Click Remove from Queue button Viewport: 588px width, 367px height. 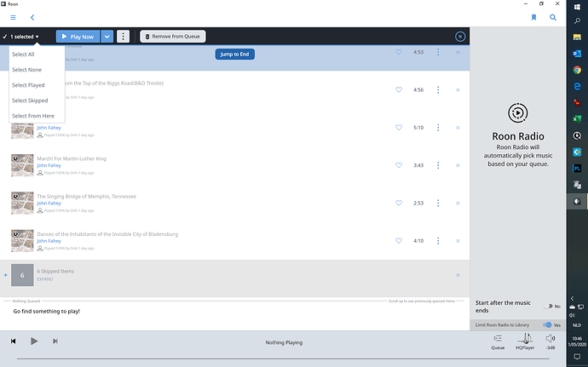pos(172,37)
